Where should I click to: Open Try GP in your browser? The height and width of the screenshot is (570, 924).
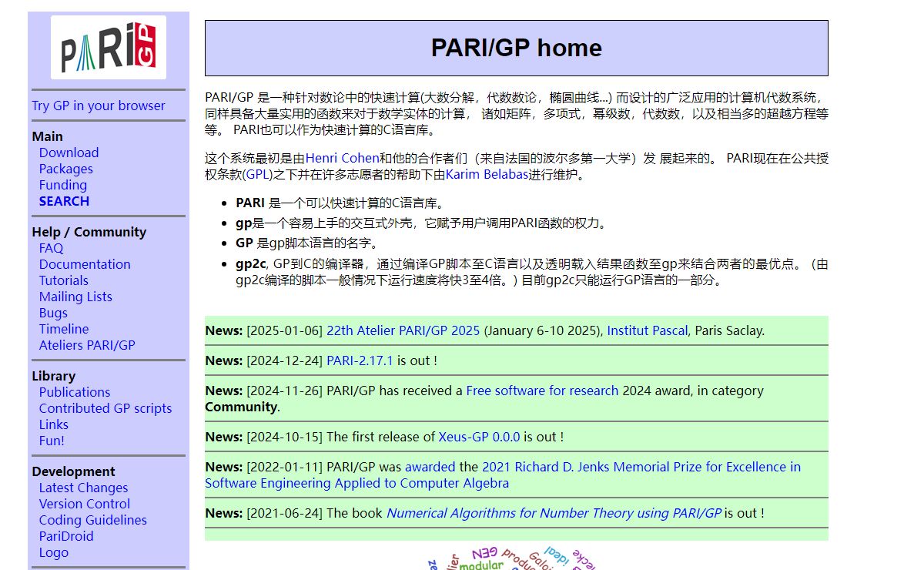coord(98,106)
